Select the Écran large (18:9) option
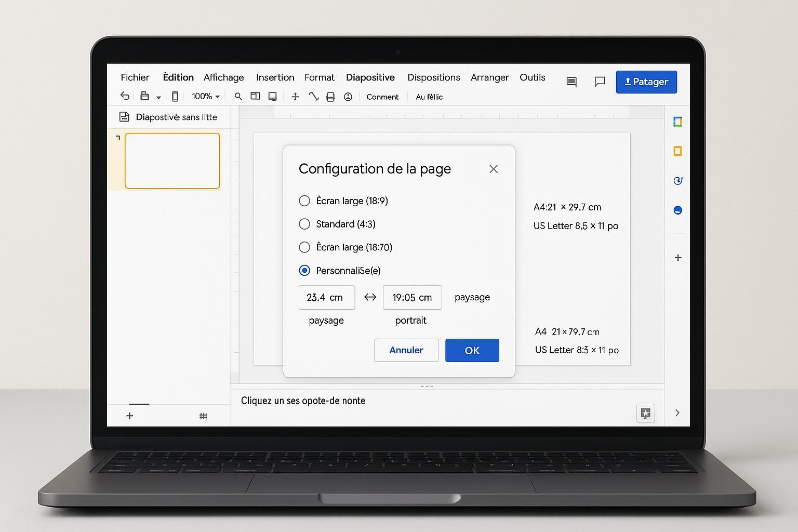Viewport: 798px width, 532px height. point(304,201)
